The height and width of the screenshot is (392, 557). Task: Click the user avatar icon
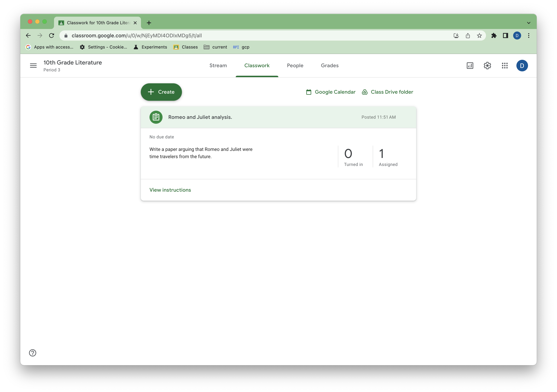522,65
